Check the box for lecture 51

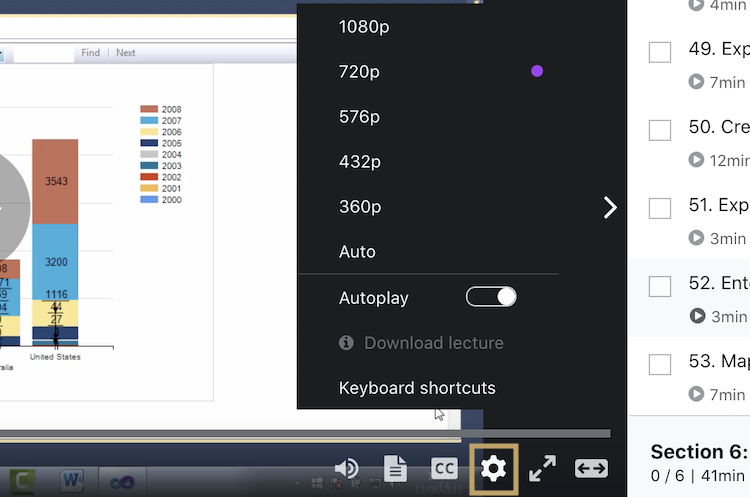[660, 208]
